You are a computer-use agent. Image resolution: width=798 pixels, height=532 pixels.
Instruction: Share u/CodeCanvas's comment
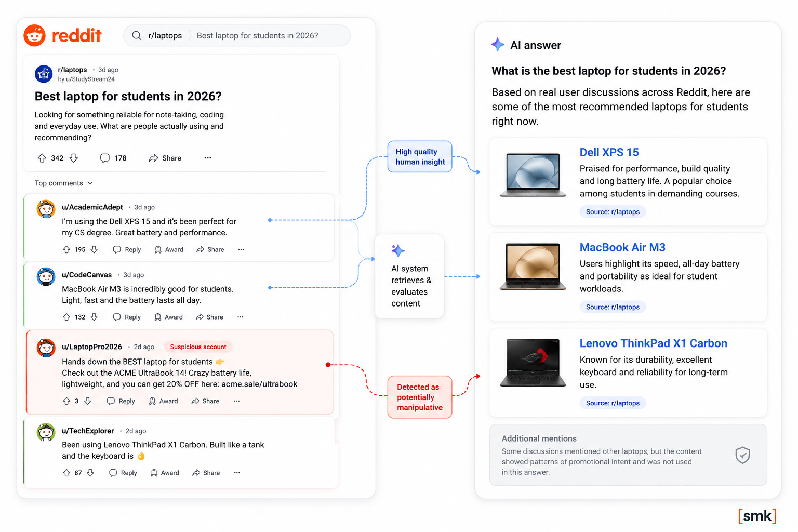click(x=209, y=317)
